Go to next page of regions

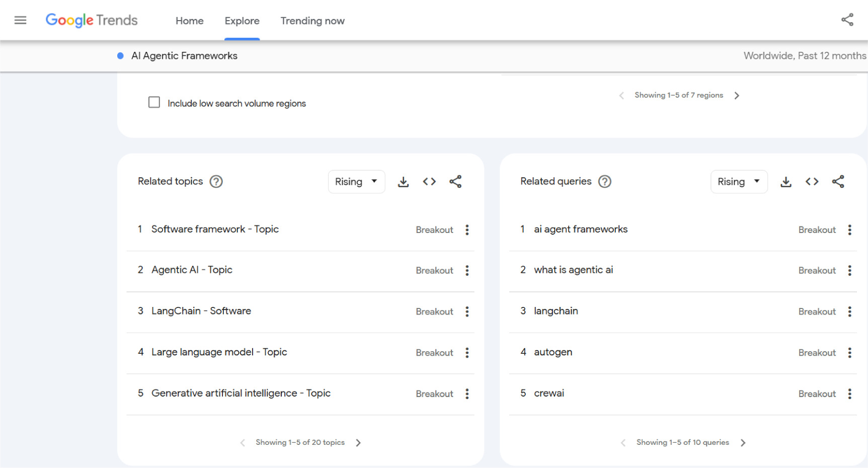click(x=737, y=96)
